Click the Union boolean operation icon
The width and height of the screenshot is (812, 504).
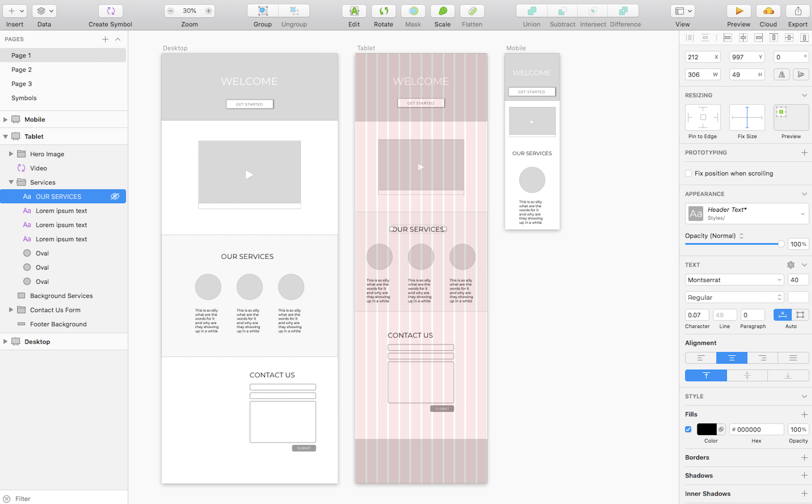(531, 11)
